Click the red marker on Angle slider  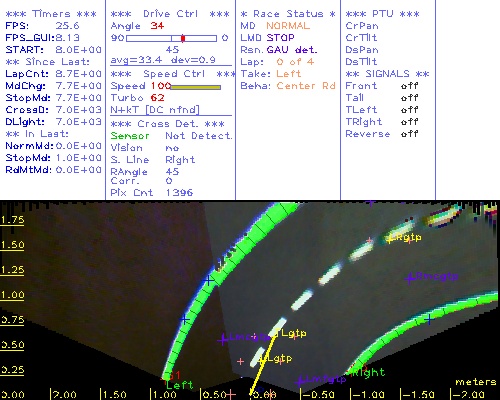coord(183,38)
